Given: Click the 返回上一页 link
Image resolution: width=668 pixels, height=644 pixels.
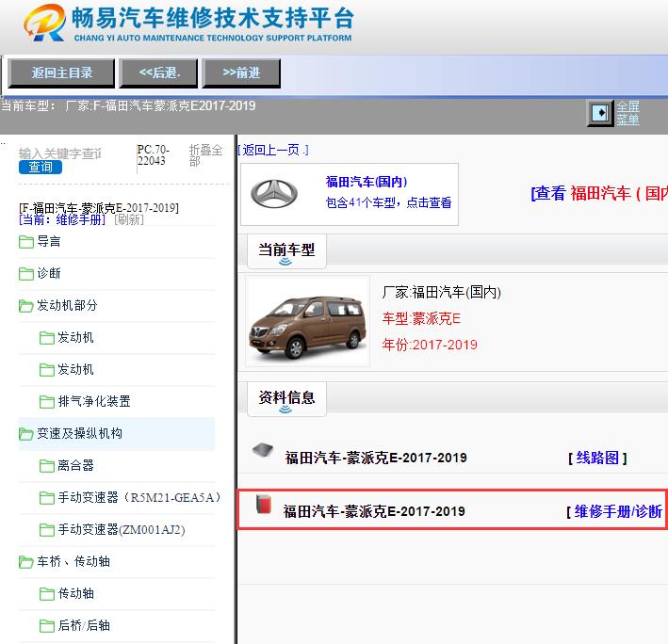Looking at the screenshot, I should coord(273,150).
